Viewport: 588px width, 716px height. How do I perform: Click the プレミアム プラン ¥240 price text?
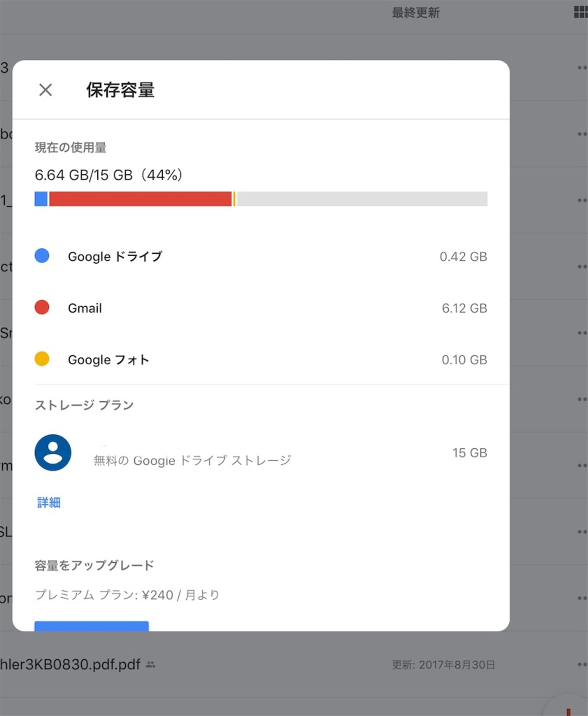[127, 595]
